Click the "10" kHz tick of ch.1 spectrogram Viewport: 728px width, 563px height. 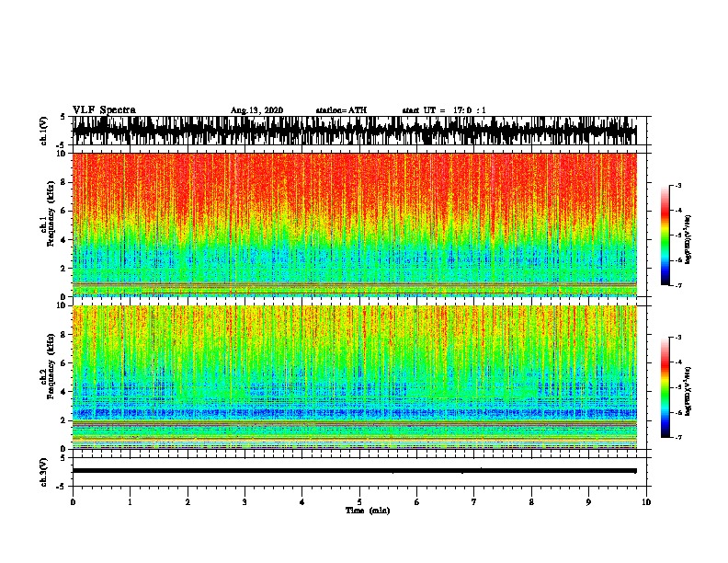pyautogui.click(x=63, y=154)
